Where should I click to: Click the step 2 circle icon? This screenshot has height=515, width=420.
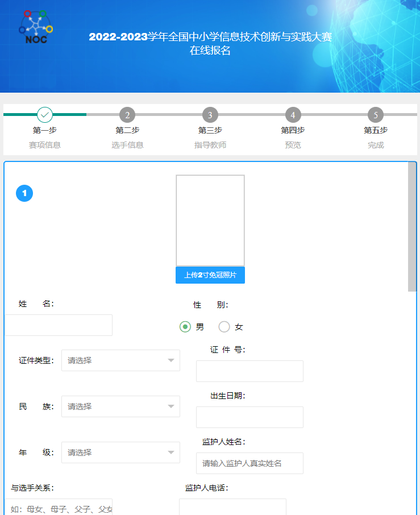click(x=127, y=115)
